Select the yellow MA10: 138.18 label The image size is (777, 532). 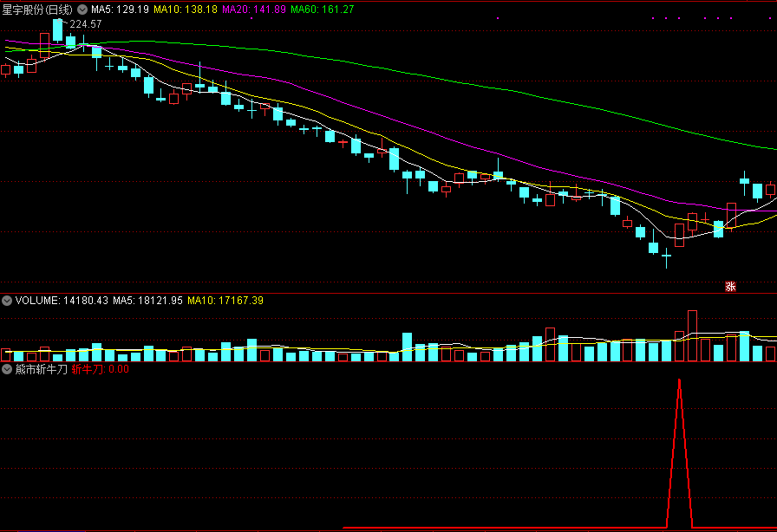[x=186, y=10]
